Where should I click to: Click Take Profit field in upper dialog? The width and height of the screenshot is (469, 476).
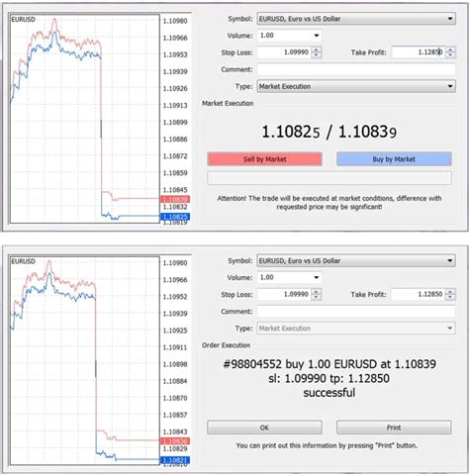coord(418,52)
